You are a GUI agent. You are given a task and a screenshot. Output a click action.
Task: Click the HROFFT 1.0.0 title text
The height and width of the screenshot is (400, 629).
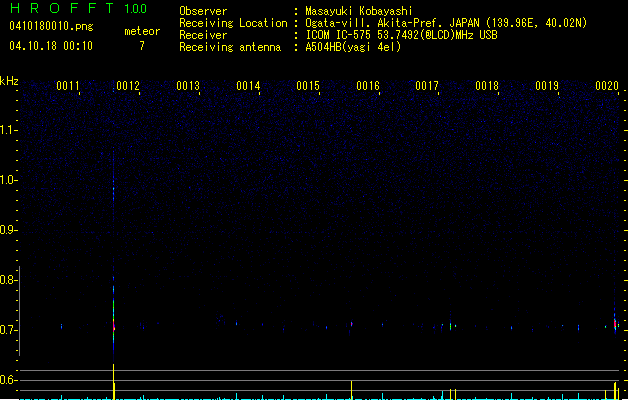pyautogui.click(x=78, y=8)
